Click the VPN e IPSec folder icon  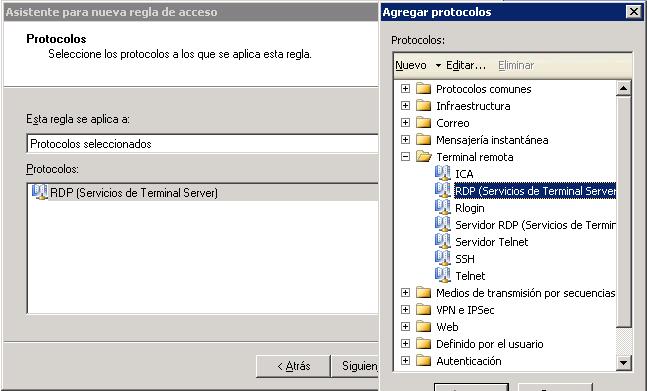point(423,309)
